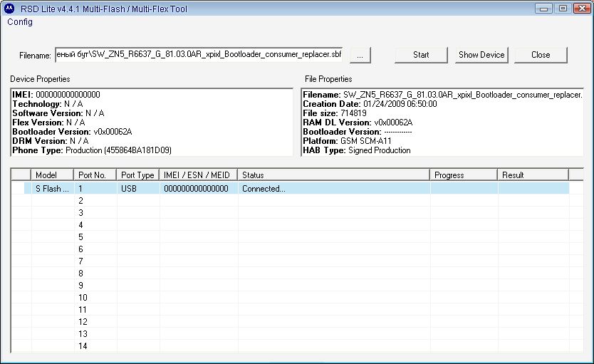
Task: Click the Port Type column header
Action: point(138,175)
